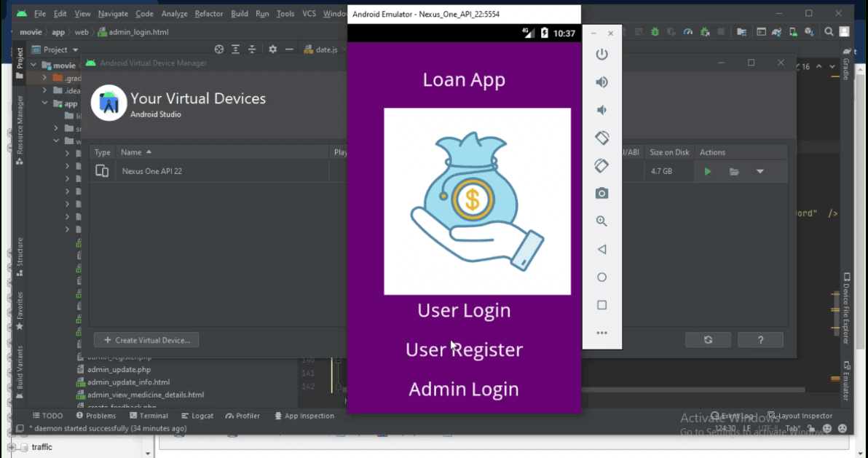868x458 pixels.
Task: Click the emulator volume up icon
Action: click(x=601, y=82)
